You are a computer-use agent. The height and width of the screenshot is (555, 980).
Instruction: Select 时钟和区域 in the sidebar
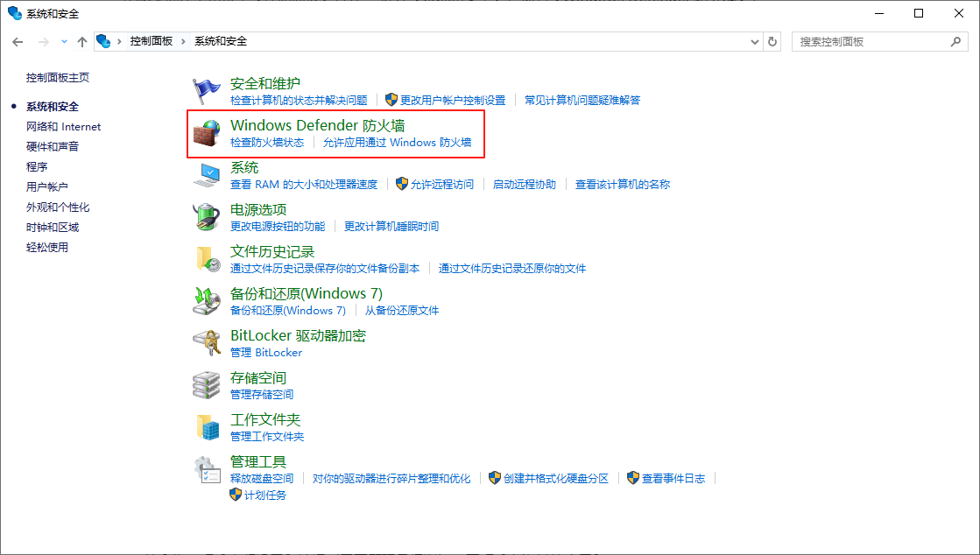(x=53, y=227)
